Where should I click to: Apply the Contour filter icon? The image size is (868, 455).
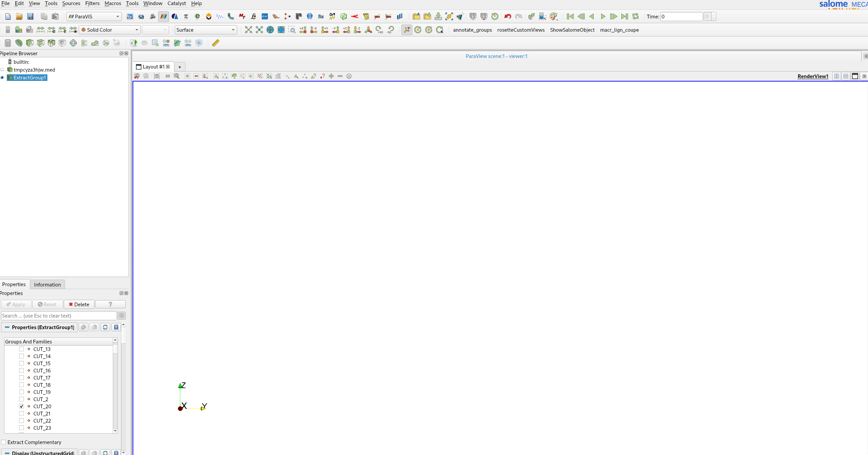coord(19,43)
